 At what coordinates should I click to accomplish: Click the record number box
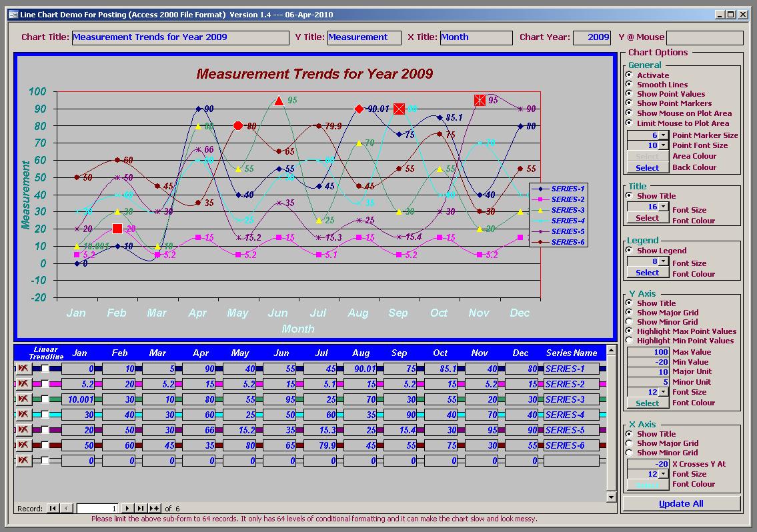97,509
